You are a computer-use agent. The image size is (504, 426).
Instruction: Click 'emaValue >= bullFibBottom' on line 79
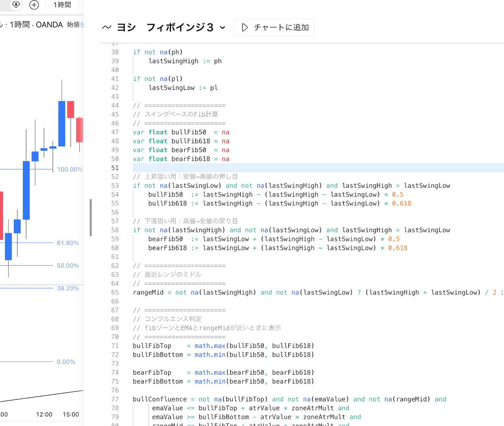pos(256,417)
